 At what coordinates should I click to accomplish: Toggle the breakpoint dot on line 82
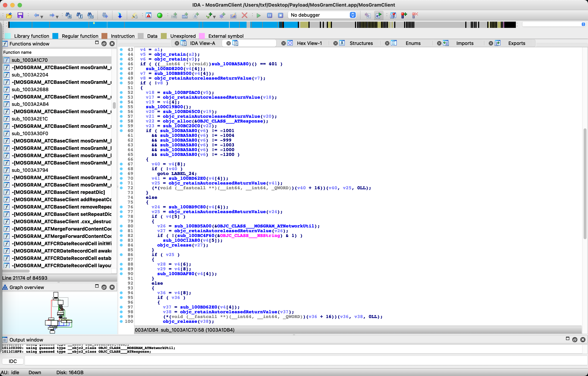click(121, 236)
